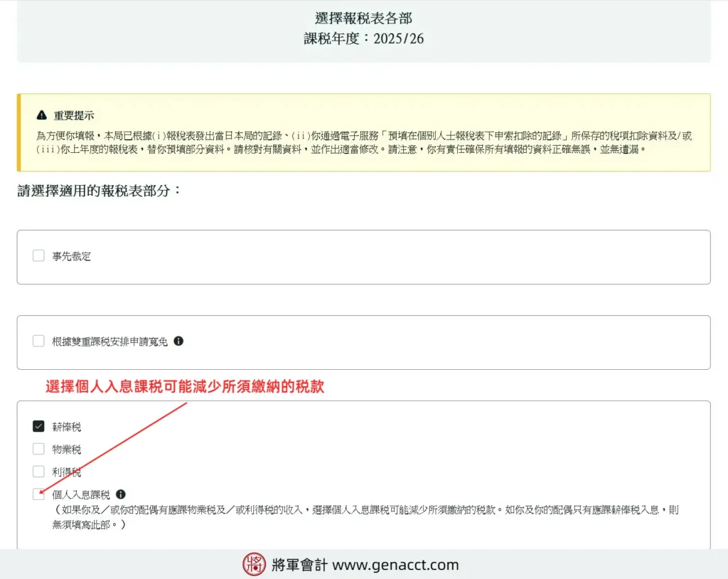Click the 個人入息課稅 label text

[81, 494]
